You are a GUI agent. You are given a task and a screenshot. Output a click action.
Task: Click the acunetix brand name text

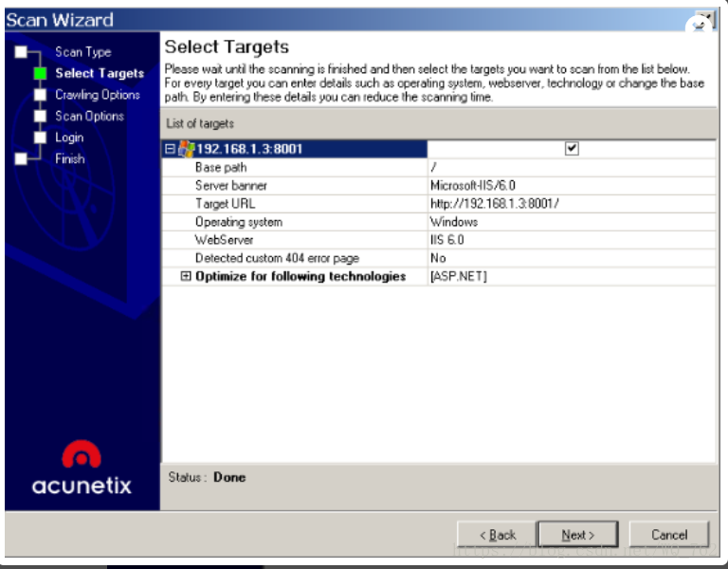click(x=82, y=486)
